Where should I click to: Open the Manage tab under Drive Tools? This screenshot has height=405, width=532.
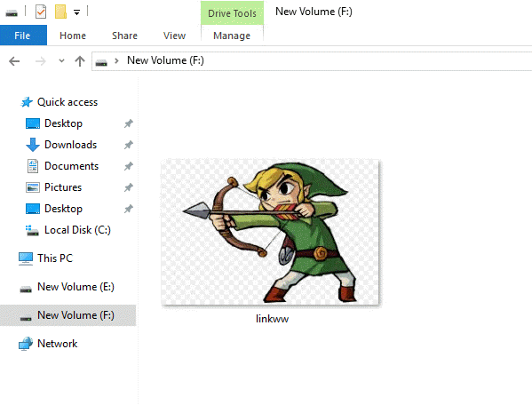click(x=232, y=36)
